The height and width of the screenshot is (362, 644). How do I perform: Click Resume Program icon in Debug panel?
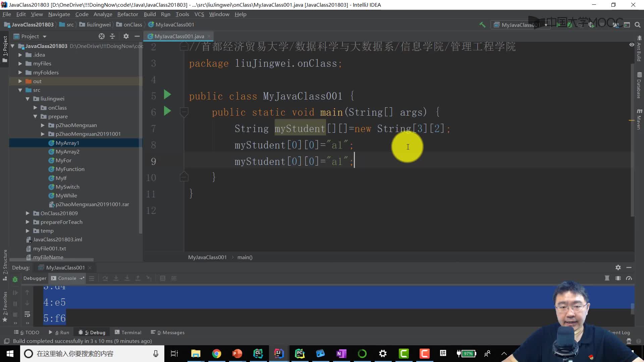pyautogui.click(x=15, y=293)
